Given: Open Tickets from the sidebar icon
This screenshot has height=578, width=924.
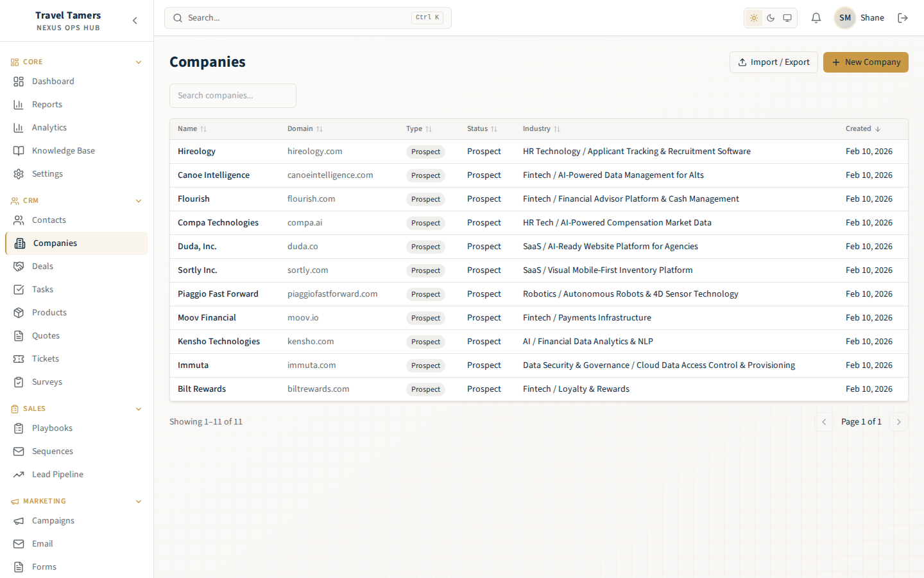Looking at the screenshot, I should [17, 358].
